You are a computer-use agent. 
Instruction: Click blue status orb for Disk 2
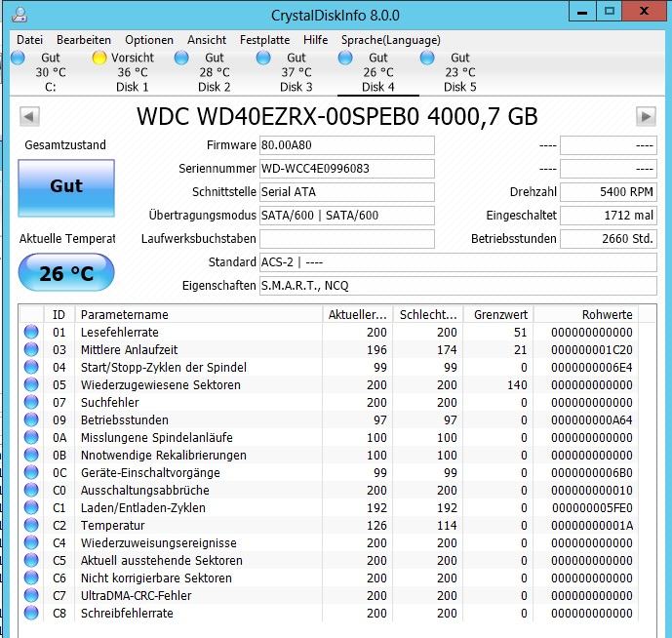click(181, 58)
